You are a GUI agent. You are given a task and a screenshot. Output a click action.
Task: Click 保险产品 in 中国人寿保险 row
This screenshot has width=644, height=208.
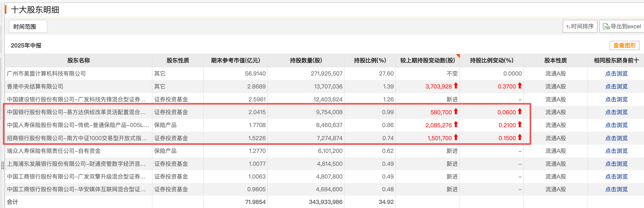coord(165,125)
